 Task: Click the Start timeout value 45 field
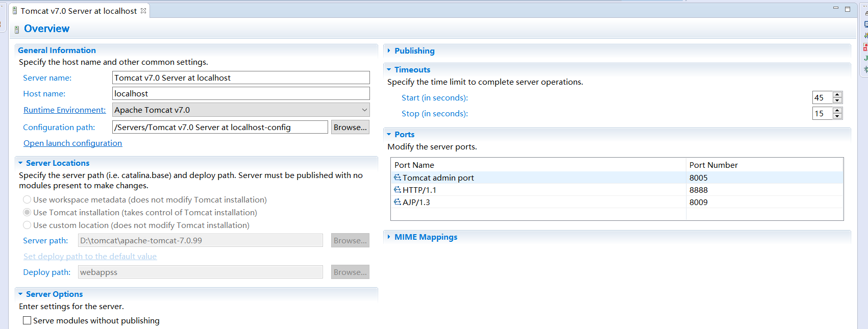[x=822, y=97]
